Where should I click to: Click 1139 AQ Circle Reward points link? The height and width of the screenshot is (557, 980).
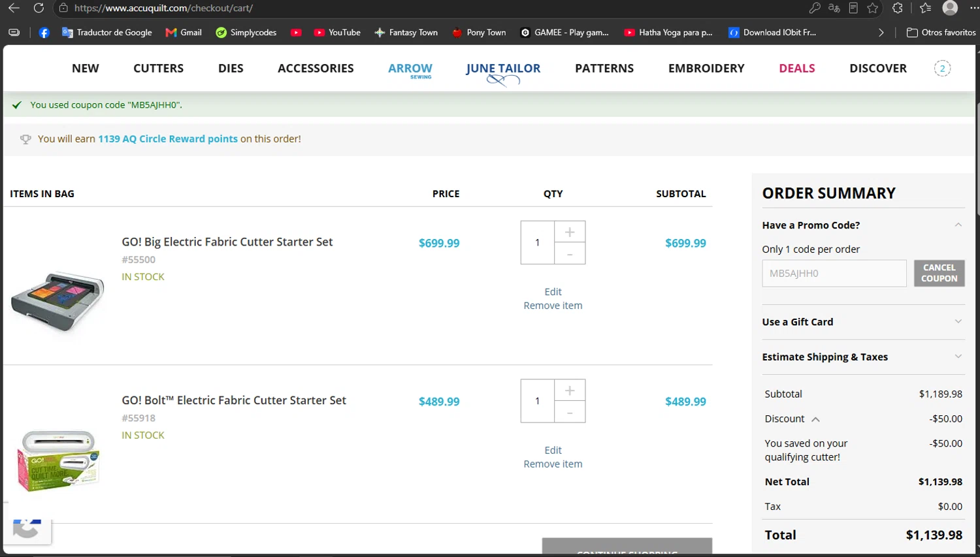click(x=168, y=138)
